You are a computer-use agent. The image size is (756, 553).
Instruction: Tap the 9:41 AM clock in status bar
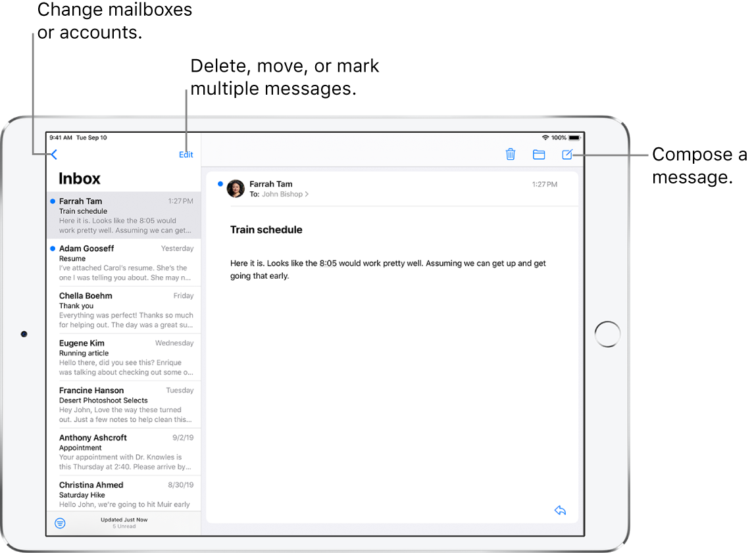(x=61, y=138)
